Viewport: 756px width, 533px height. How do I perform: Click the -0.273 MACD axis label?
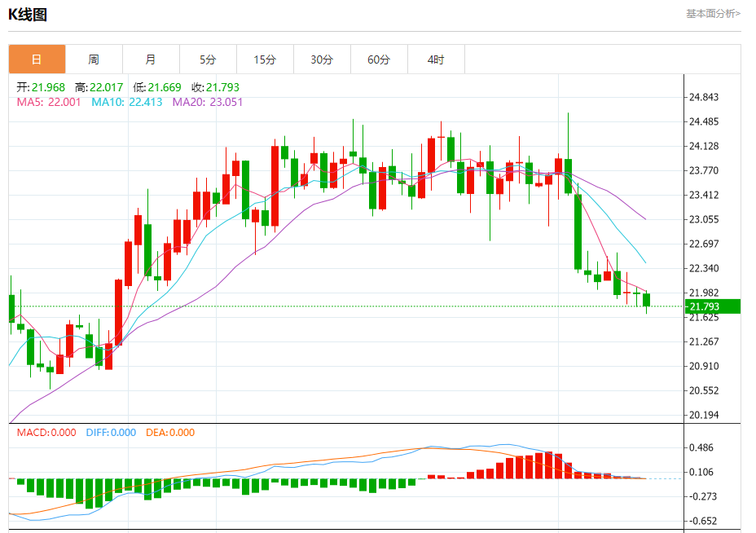tap(702, 497)
